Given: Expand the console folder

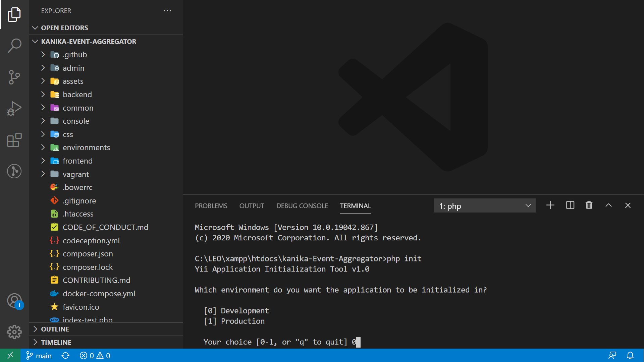Looking at the screenshot, I should [x=106, y=121].
